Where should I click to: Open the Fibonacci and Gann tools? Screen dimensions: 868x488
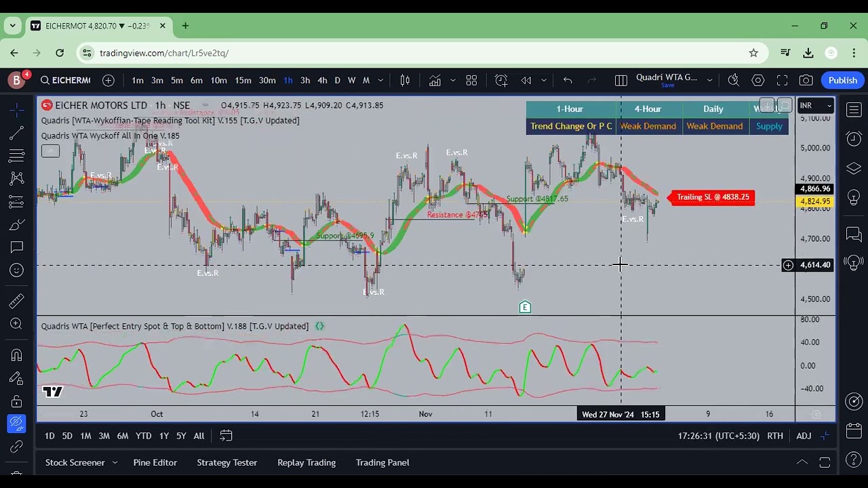(17, 156)
